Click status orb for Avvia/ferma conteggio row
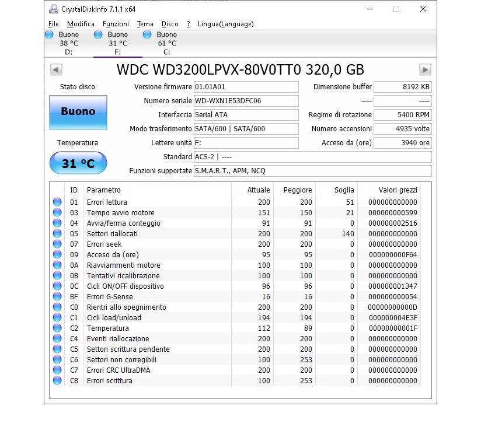Viewport: 481px width, 448px height. tap(57, 223)
